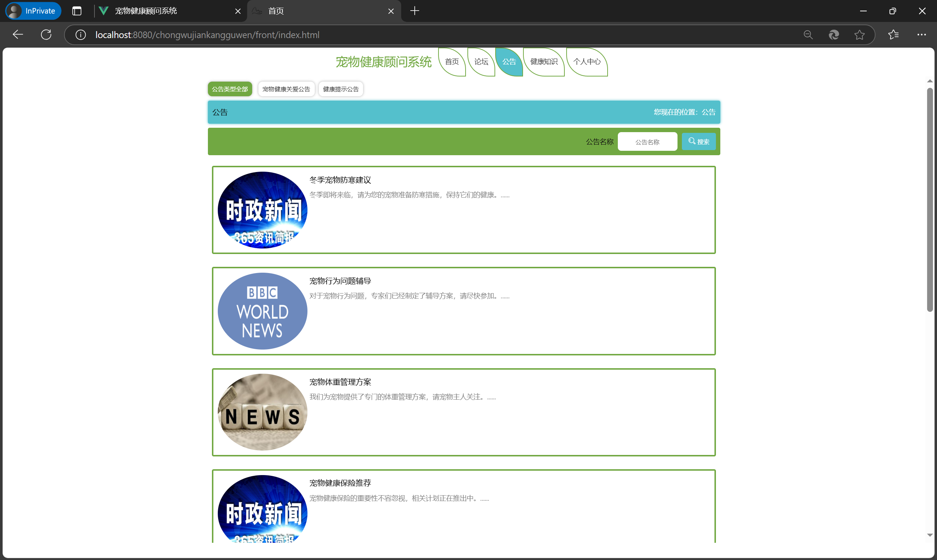Click the 公告名称 search input field
937x560 pixels.
click(647, 142)
